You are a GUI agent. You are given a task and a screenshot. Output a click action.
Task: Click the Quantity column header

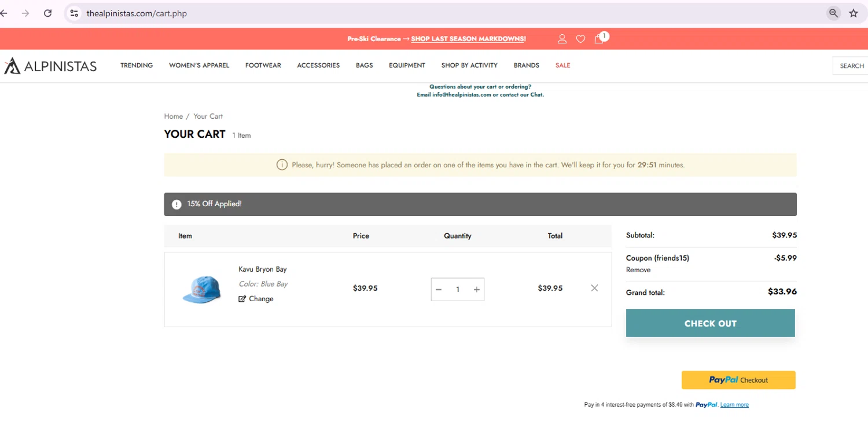click(458, 236)
